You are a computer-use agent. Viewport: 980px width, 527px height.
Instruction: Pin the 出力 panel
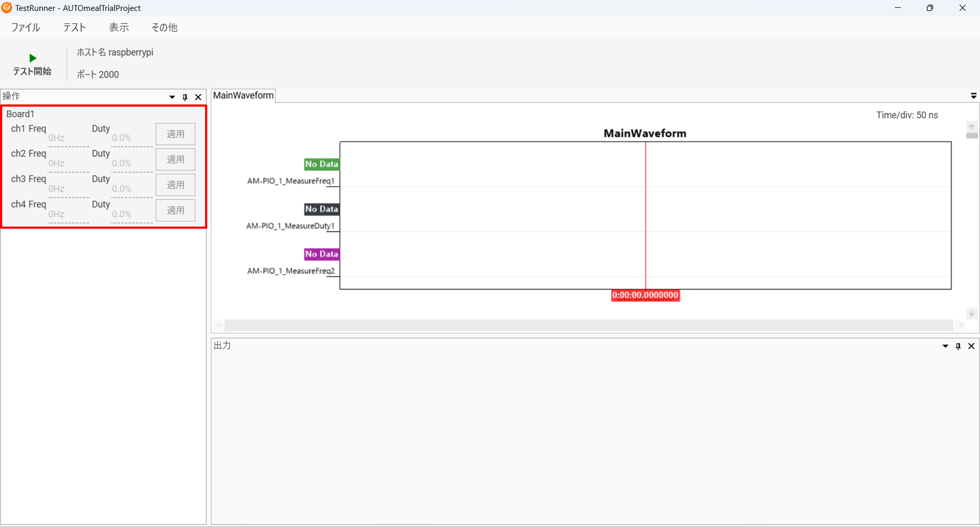pos(958,346)
